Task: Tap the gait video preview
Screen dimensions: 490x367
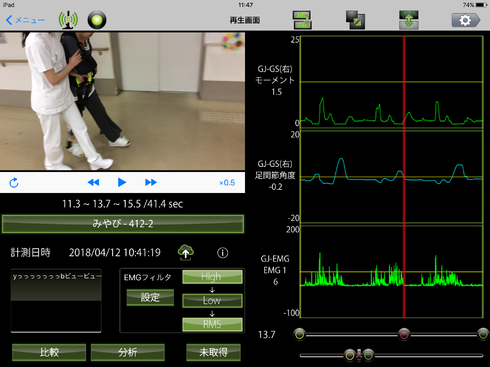Action: pos(122,101)
